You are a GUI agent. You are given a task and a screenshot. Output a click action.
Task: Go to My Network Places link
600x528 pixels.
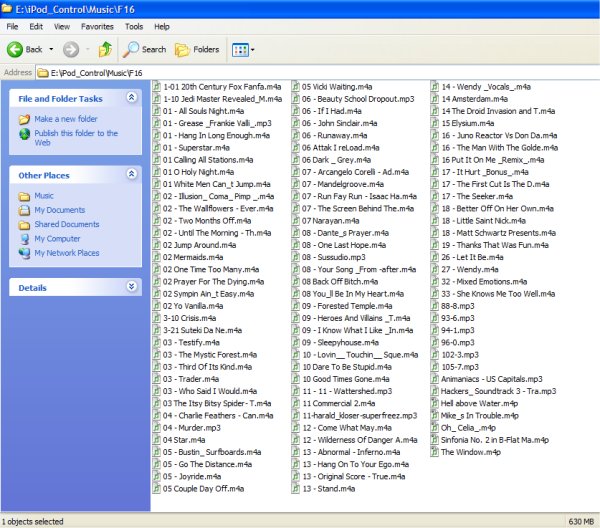[x=67, y=253]
